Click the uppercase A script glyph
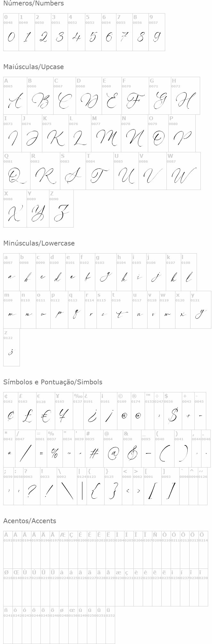The width and height of the screenshot is (212, 644). point(15,101)
